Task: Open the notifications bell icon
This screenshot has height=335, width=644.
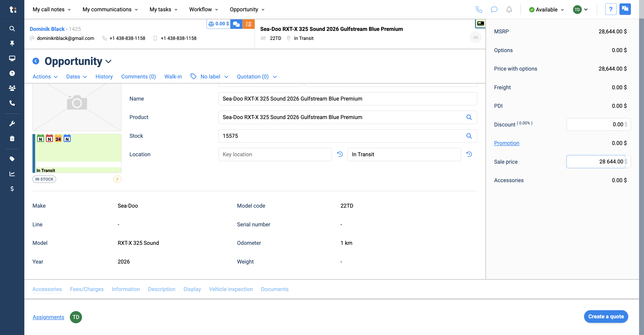Action: coord(509,9)
